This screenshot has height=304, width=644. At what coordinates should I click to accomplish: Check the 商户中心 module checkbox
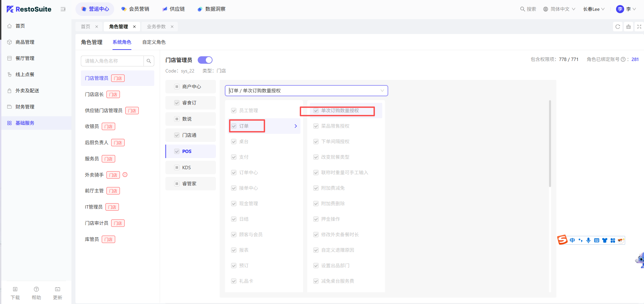pos(177,87)
